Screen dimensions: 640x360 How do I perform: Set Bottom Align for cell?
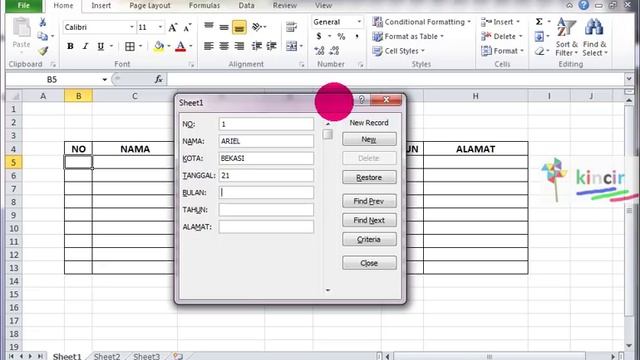tap(239, 27)
